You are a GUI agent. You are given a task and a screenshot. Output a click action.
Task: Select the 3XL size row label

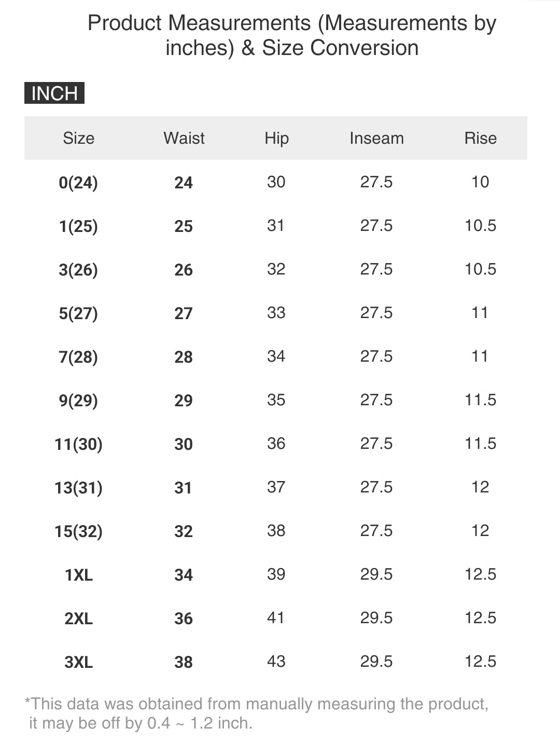point(78,662)
